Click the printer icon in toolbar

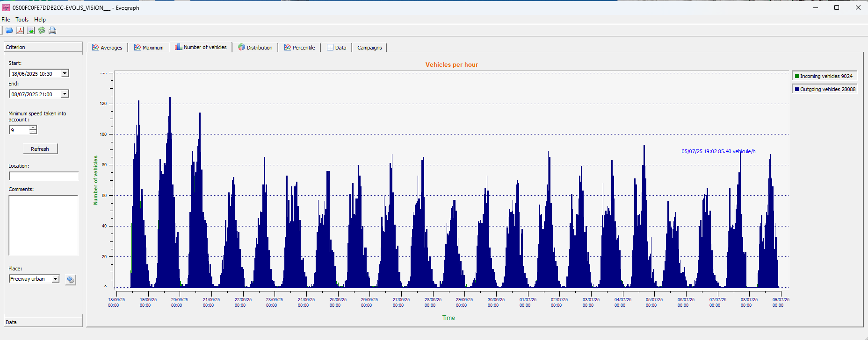(52, 30)
